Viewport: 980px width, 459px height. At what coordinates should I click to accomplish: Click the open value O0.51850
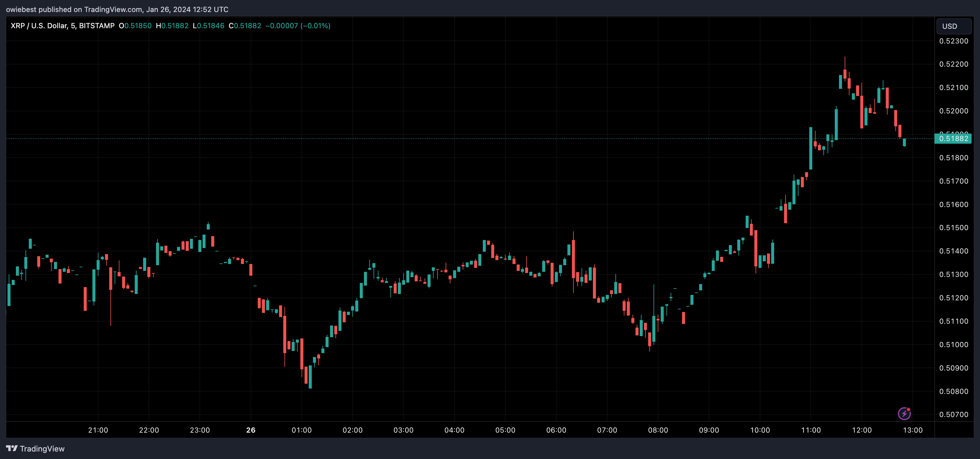(x=135, y=26)
